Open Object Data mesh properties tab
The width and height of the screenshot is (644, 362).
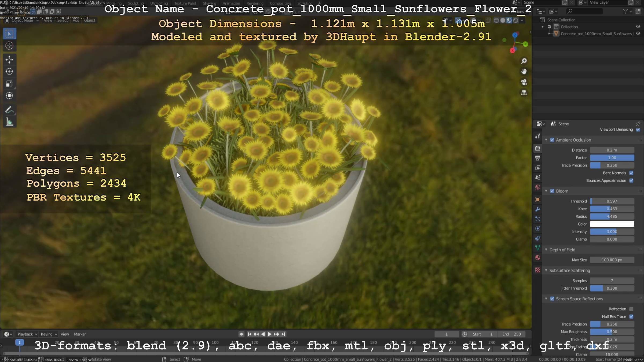click(537, 248)
